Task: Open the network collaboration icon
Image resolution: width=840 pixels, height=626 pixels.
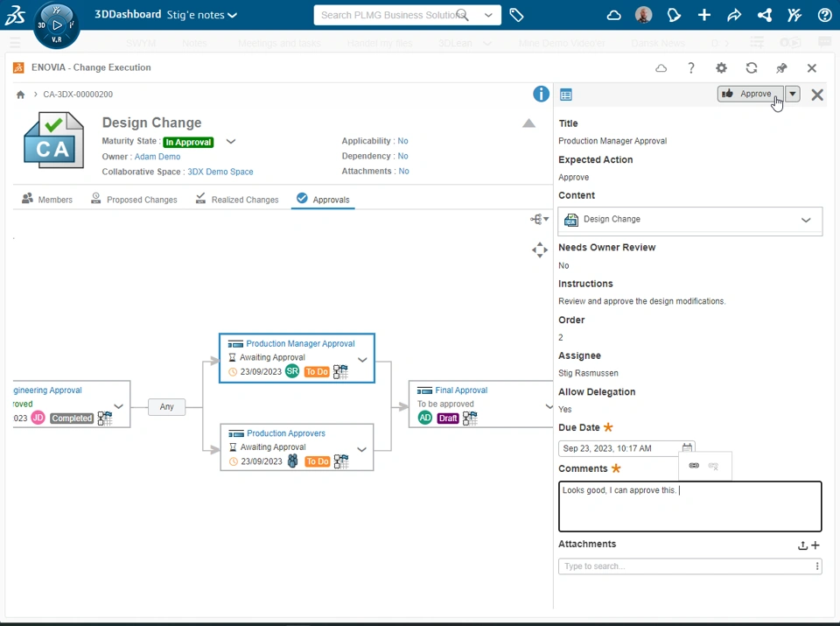Action: pyautogui.click(x=765, y=15)
